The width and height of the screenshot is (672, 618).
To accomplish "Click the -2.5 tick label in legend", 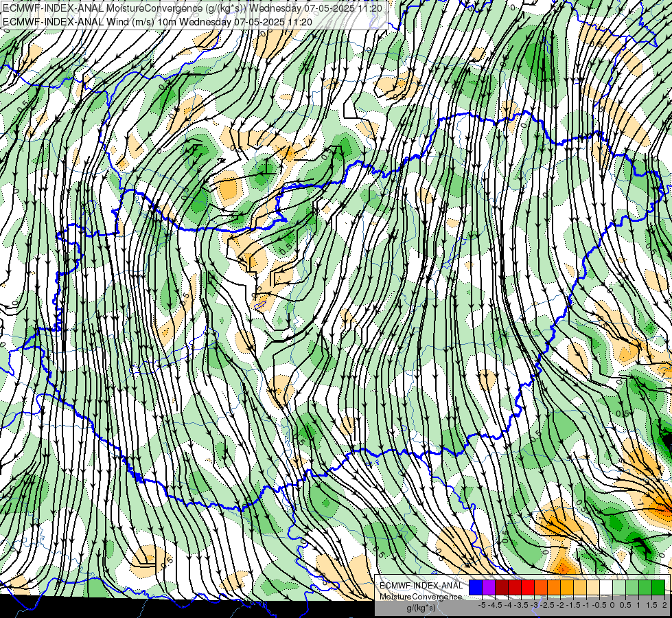I will (x=547, y=605).
